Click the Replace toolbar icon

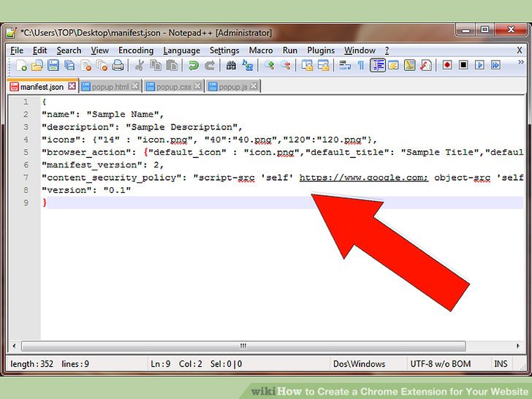(248, 65)
